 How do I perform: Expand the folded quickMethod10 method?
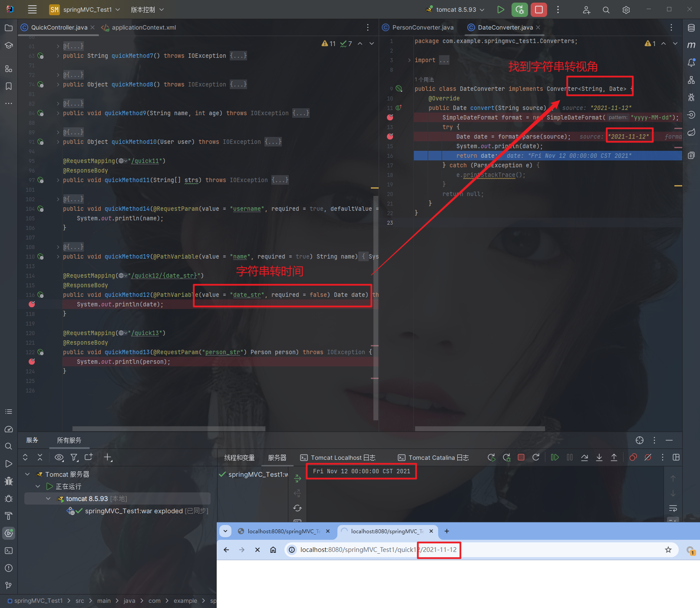pyautogui.click(x=273, y=142)
